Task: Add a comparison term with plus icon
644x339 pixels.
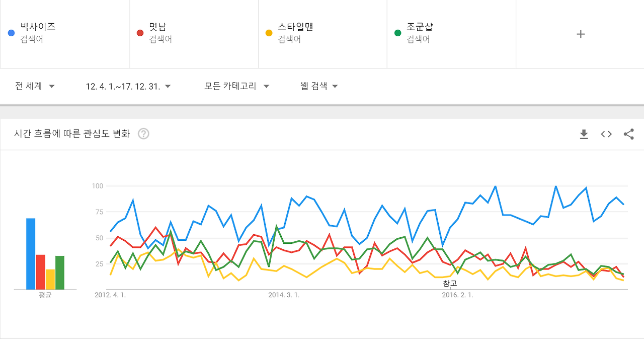Action: pyautogui.click(x=581, y=34)
